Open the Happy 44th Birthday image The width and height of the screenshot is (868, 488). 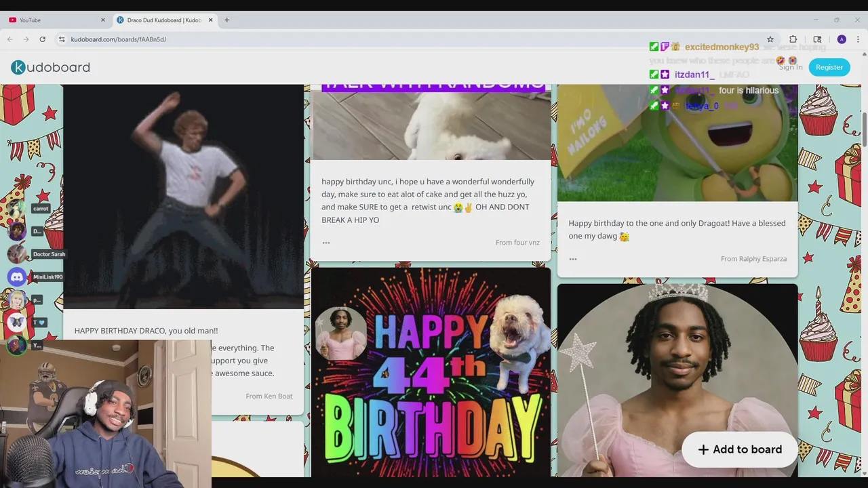click(x=431, y=371)
